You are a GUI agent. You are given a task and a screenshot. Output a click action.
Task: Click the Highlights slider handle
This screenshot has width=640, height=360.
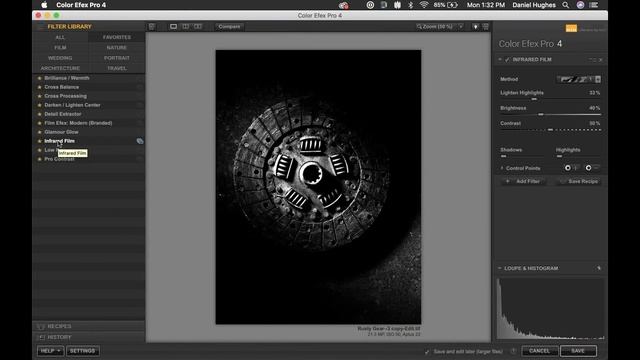(x=559, y=156)
